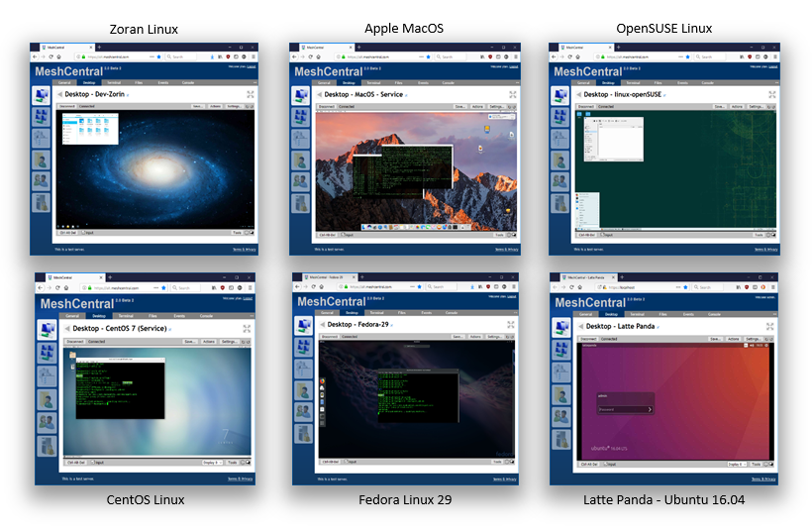Select Desktop tab in Latte Panda window

[x=612, y=314]
